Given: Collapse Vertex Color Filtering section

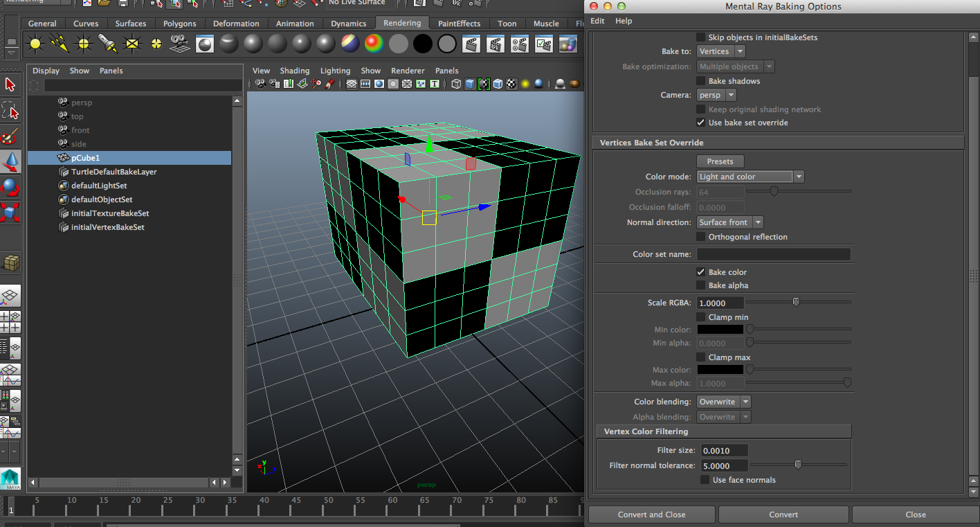Looking at the screenshot, I should (724, 431).
